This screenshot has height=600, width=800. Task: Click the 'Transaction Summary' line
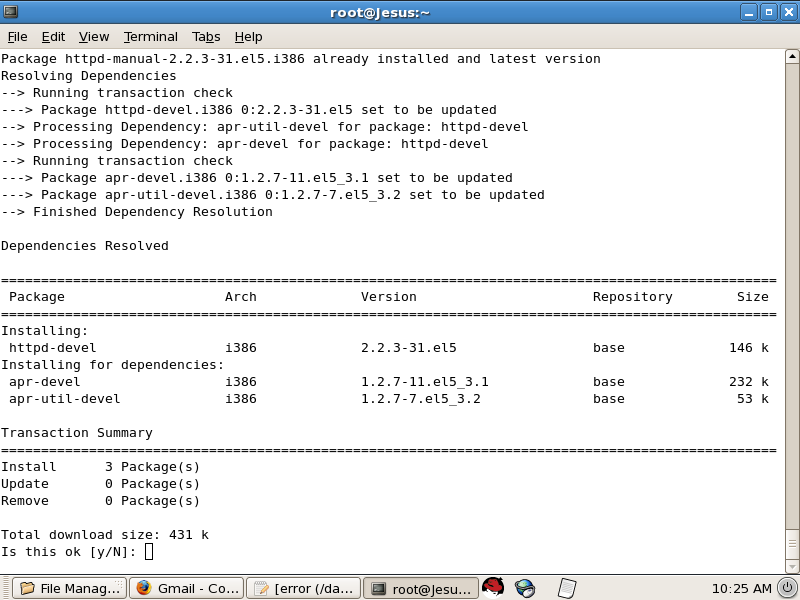pos(77,433)
